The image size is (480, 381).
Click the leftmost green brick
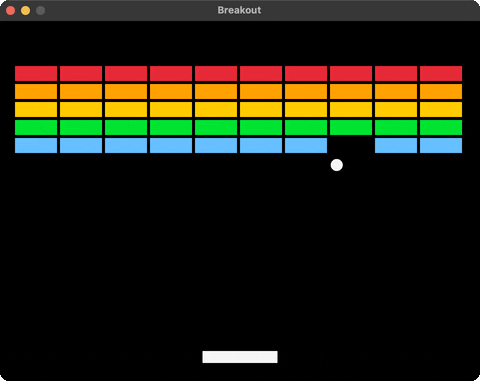[36, 127]
